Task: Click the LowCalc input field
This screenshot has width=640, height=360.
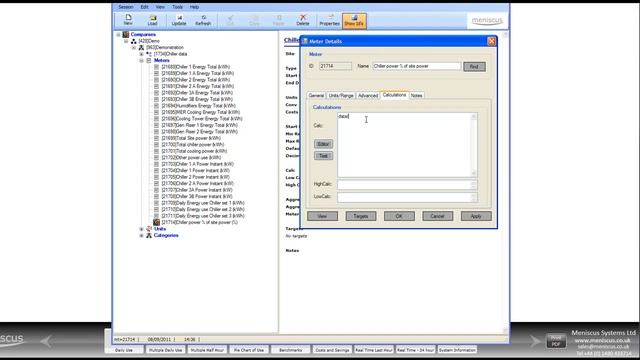Action: tap(407, 197)
